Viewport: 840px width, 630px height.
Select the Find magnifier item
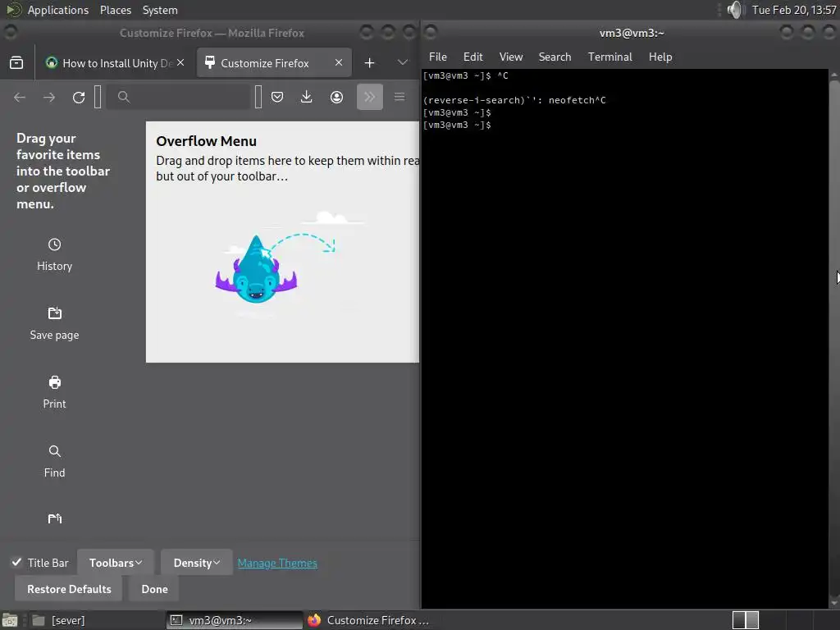pos(55,461)
